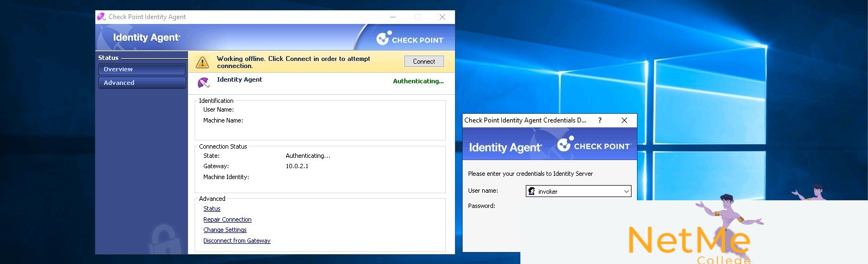Open the Overview status tab

click(142, 69)
